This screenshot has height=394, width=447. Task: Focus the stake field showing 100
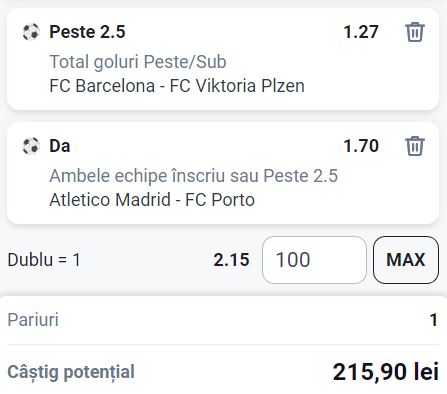(x=314, y=260)
